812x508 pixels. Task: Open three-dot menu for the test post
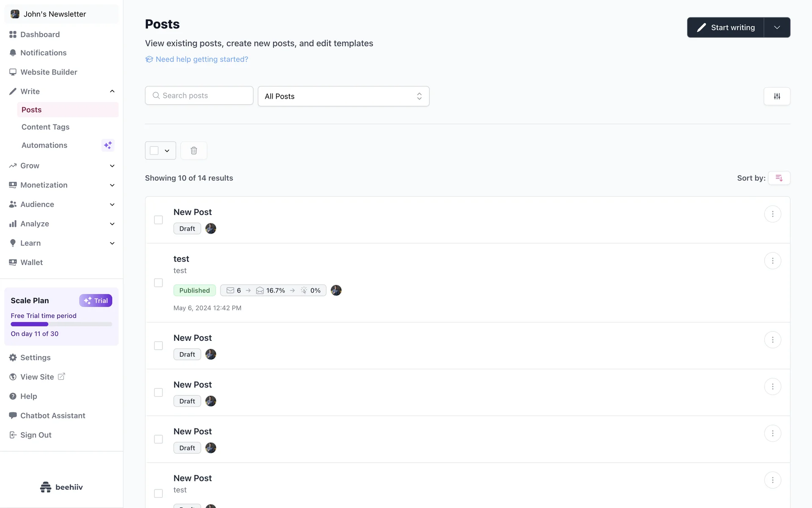point(772,261)
